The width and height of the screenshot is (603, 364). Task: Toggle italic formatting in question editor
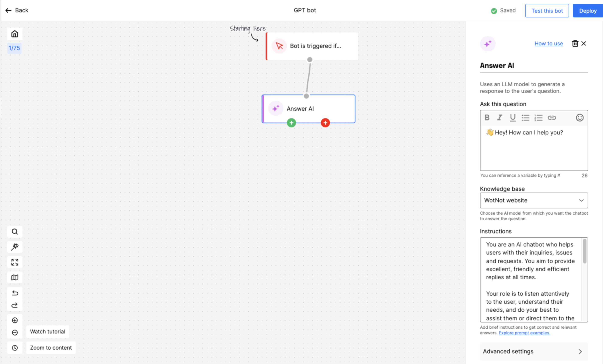[x=500, y=118]
